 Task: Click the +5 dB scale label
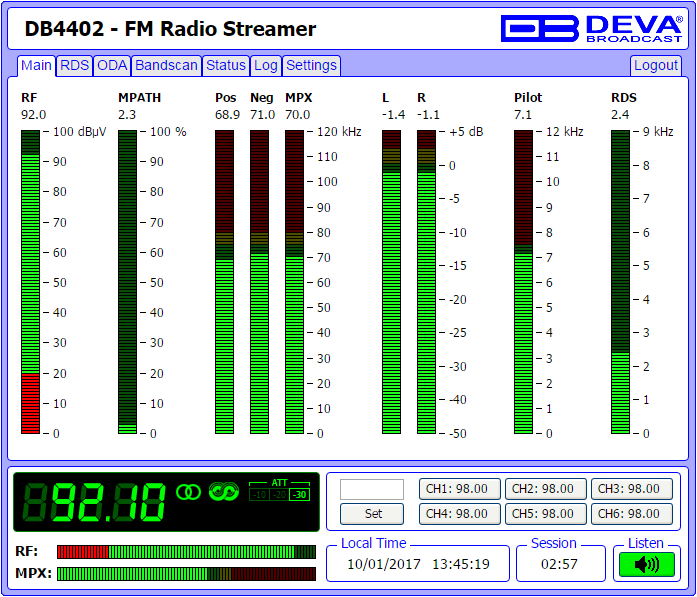(466, 132)
